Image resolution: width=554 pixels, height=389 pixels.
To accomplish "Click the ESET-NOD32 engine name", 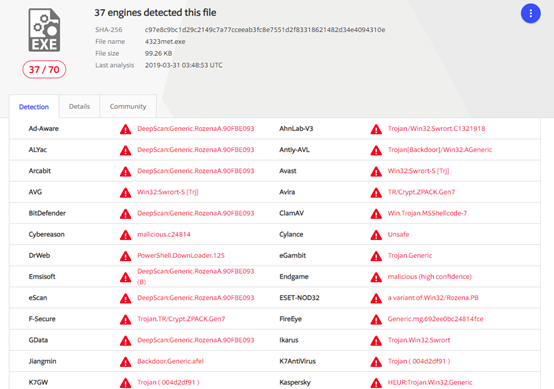I will click(299, 298).
